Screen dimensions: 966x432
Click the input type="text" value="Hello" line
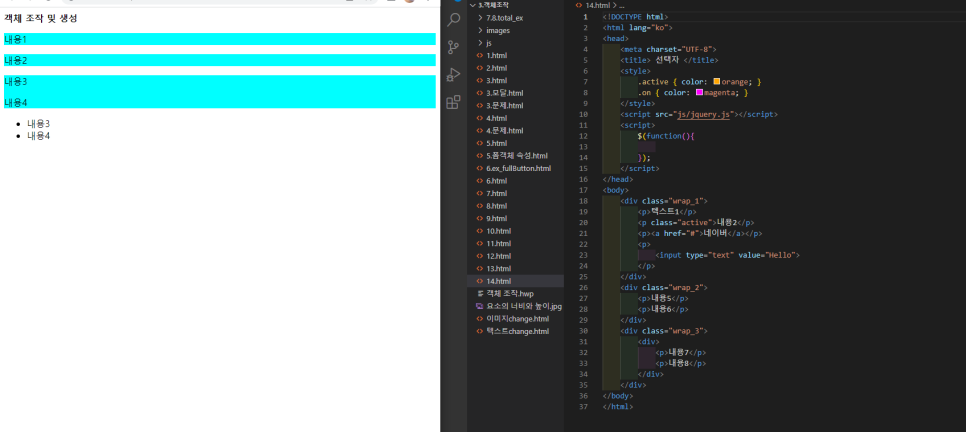[x=728, y=255]
